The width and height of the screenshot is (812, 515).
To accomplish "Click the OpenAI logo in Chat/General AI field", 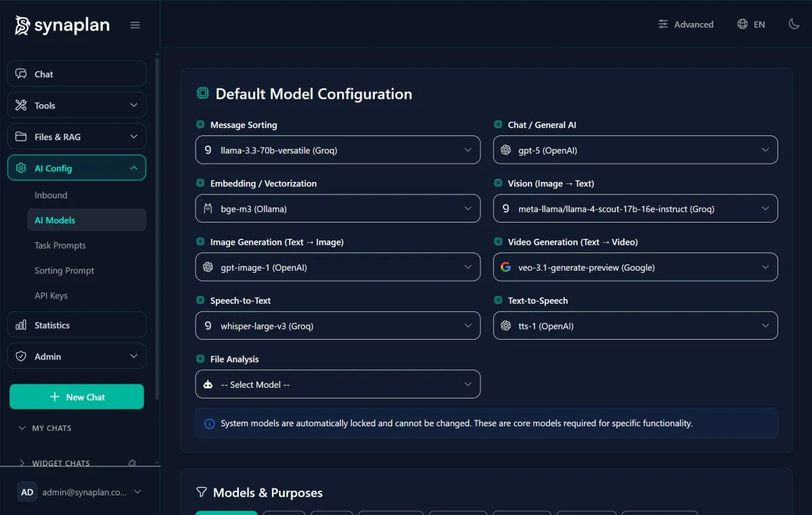I will [505, 150].
